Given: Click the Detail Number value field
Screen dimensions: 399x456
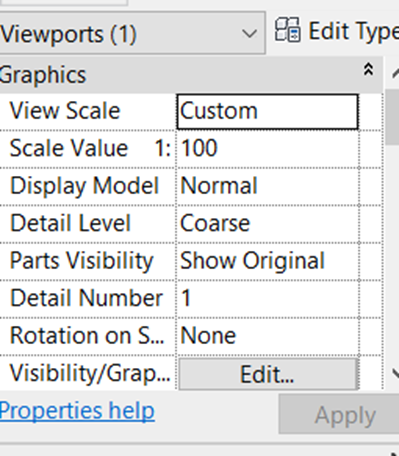Looking at the screenshot, I should pos(268,298).
